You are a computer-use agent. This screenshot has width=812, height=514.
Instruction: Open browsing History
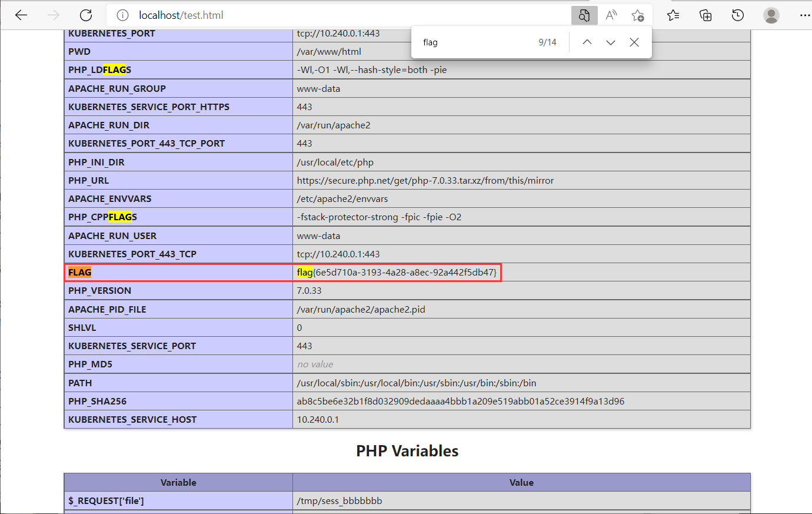(x=738, y=15)
